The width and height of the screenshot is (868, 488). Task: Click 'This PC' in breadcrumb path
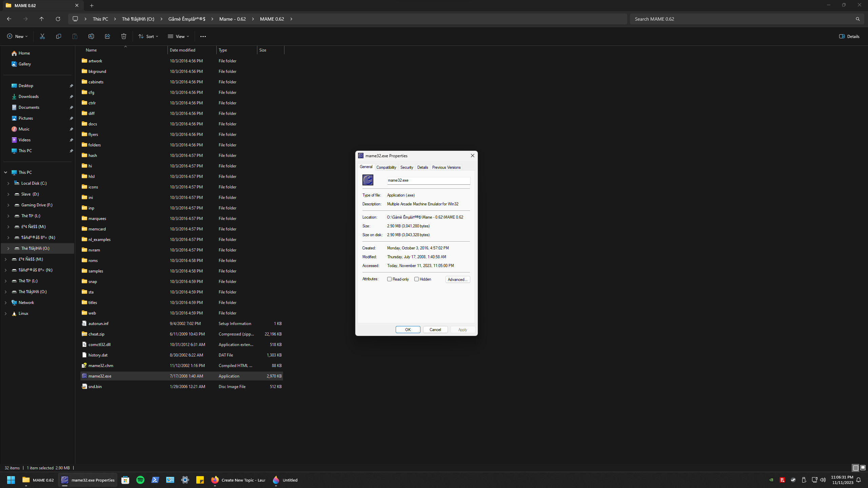point(100,19)
